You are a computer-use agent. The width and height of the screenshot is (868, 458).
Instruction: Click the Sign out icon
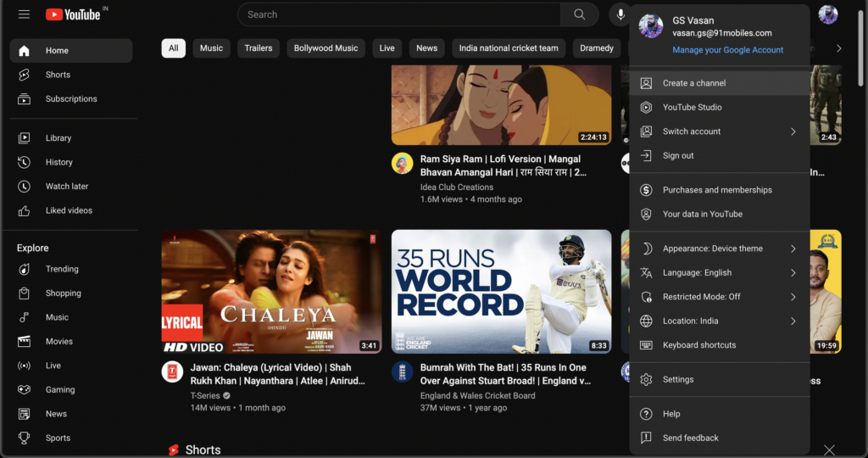646,155
